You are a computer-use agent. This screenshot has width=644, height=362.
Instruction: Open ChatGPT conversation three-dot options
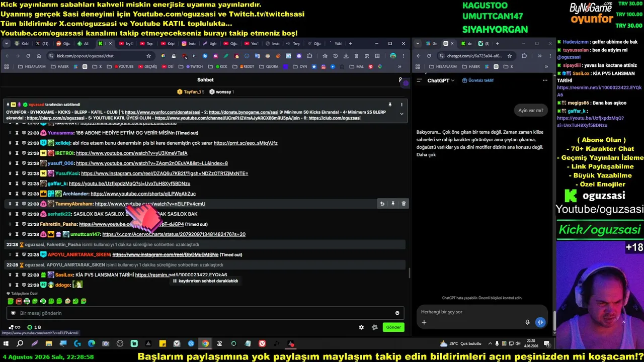click(x=545, y=80)
